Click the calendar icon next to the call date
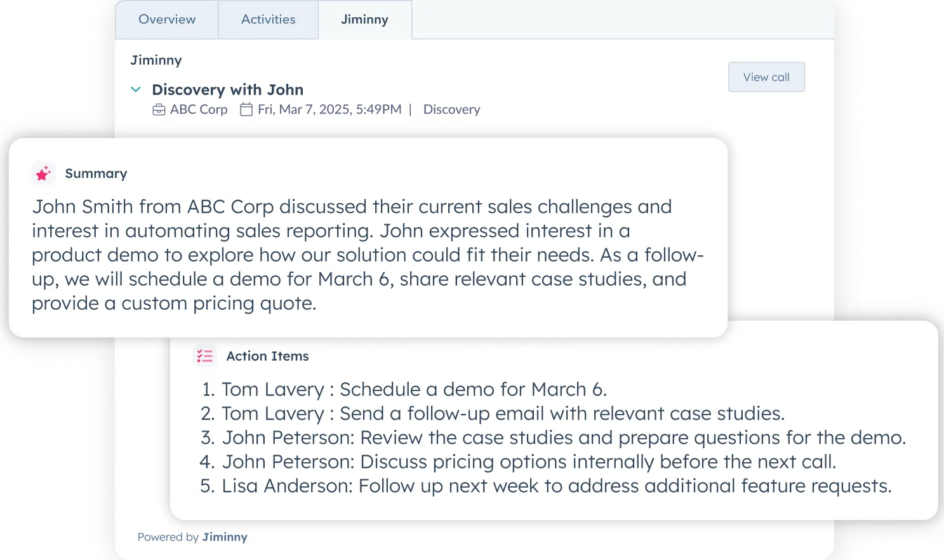 click(x=246, y=109)
